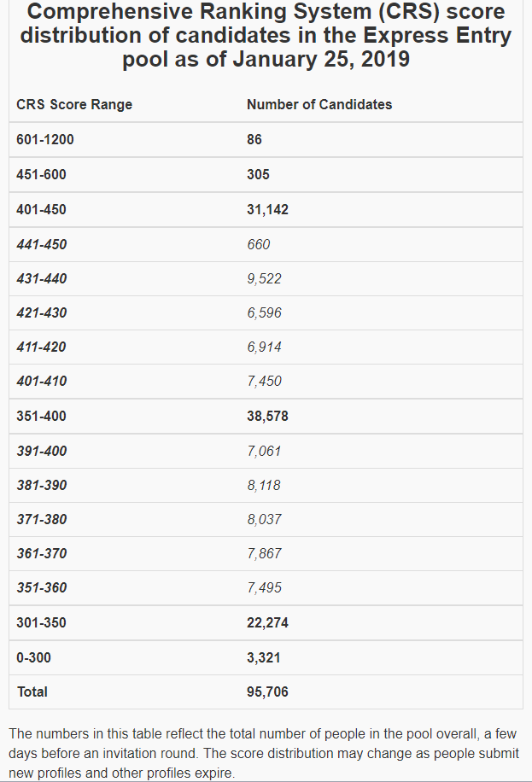Select the 601-1200 score range cell
532x782 pixels.
pos(45,140)
